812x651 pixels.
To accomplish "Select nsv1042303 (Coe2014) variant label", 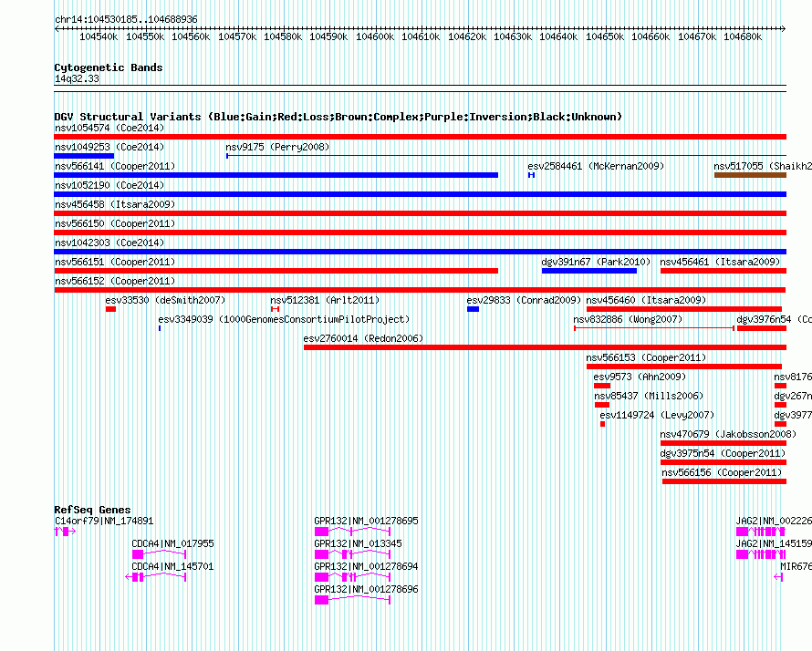I will (109, 243).
